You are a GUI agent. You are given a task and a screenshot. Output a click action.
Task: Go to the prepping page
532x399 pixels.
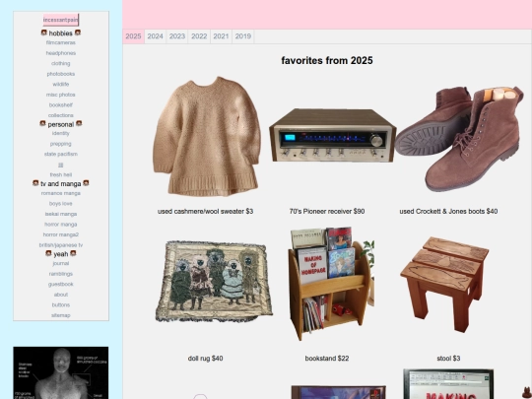(61, 144)
